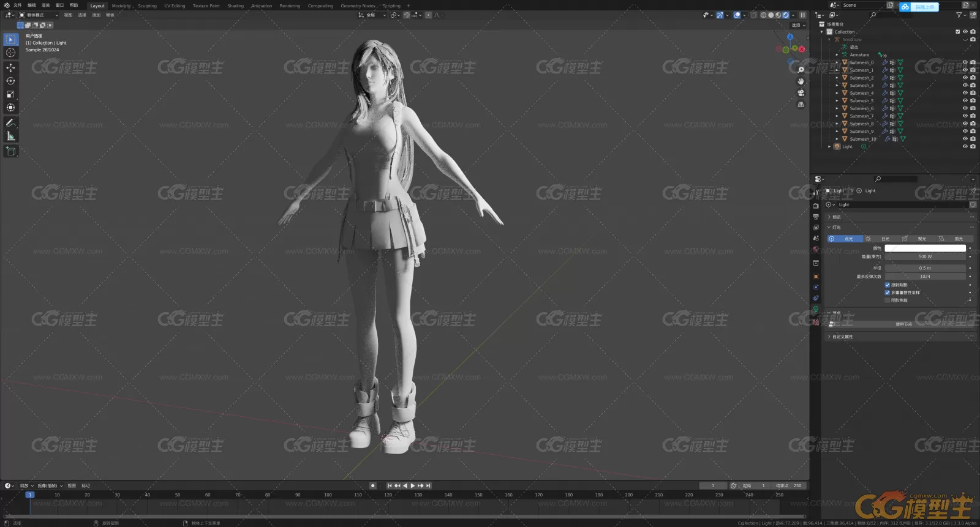Open the Modeling workspace tab
This screenshot has height=527, width=980.
pos(121,6)
